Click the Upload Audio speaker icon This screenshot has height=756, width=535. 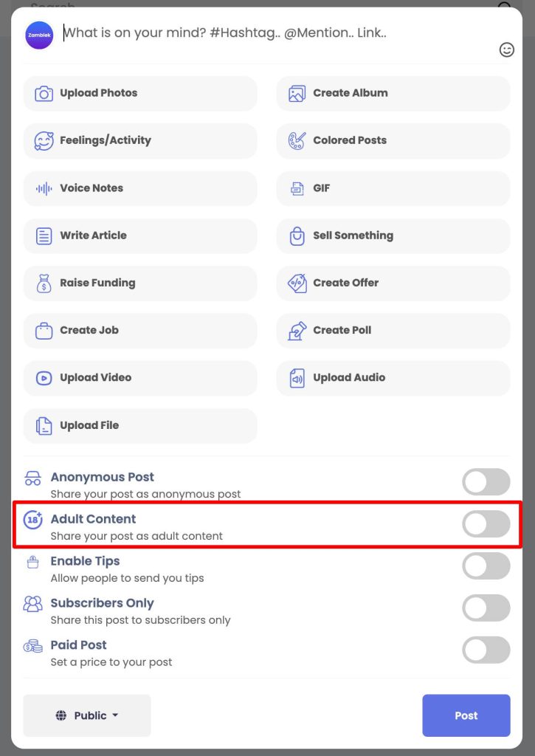click(297, 378)
